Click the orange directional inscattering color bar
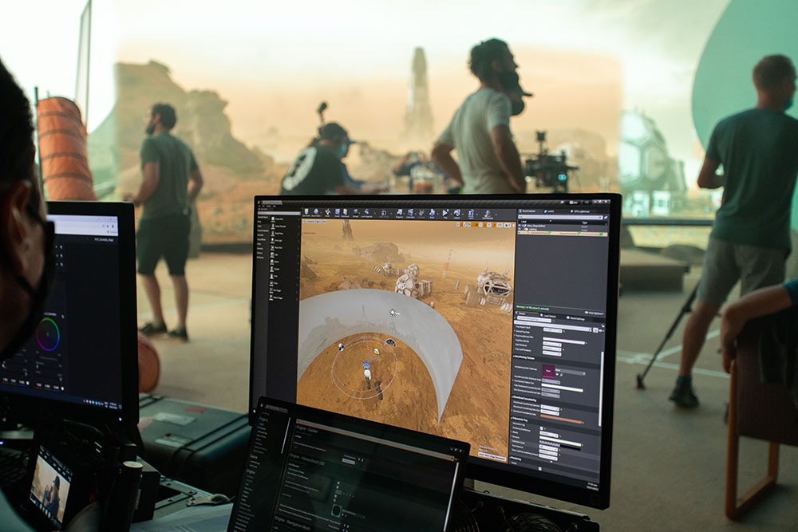The image size is (798, 532). pos(562,420)
